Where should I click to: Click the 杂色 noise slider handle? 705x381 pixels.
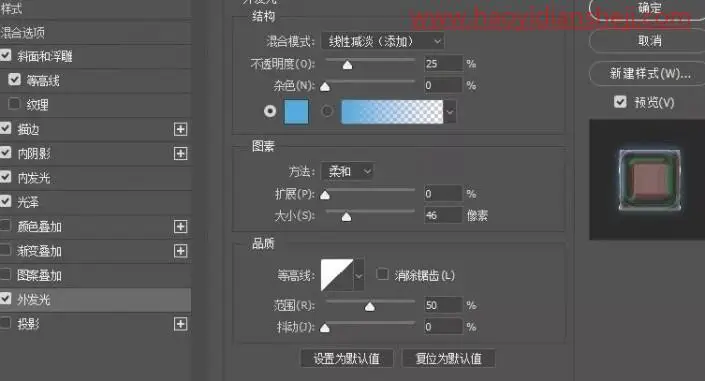tap(325, 87)
